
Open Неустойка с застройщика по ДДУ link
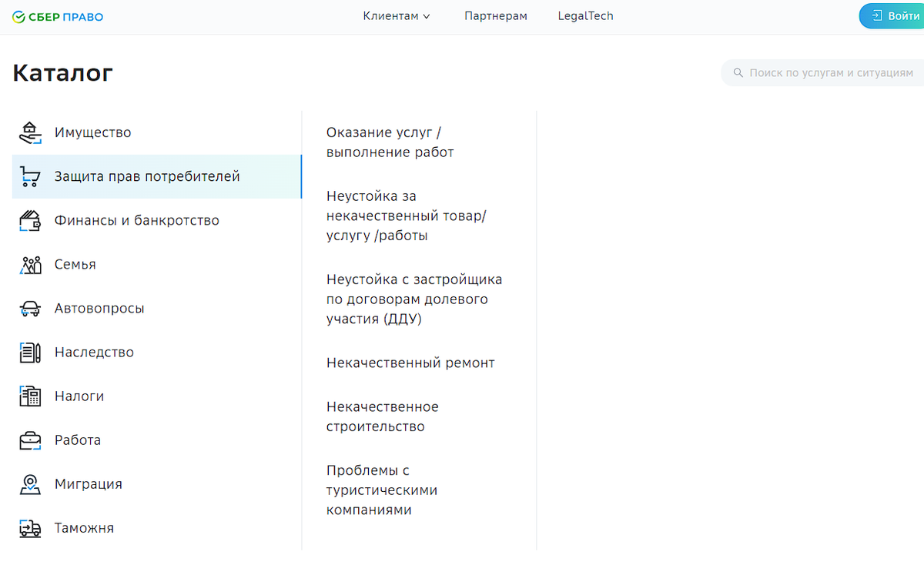(x=414, y=299)
